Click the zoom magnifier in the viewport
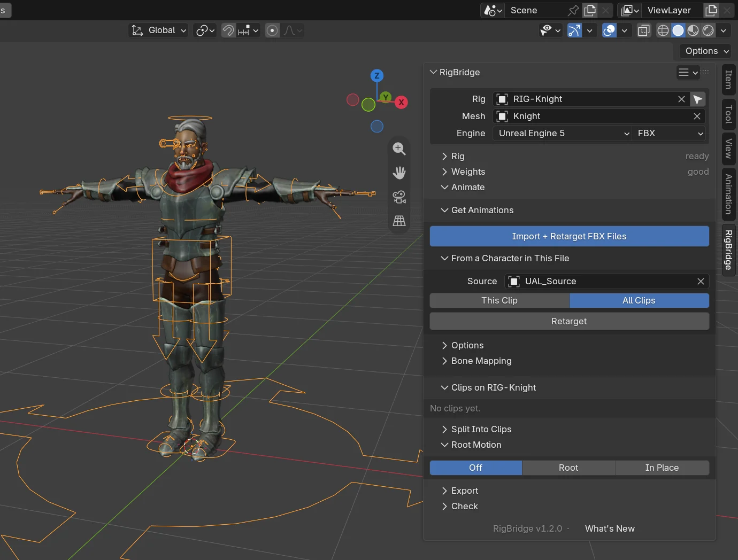This screenshot has width=738, height=560. click(x=399, y=149)
